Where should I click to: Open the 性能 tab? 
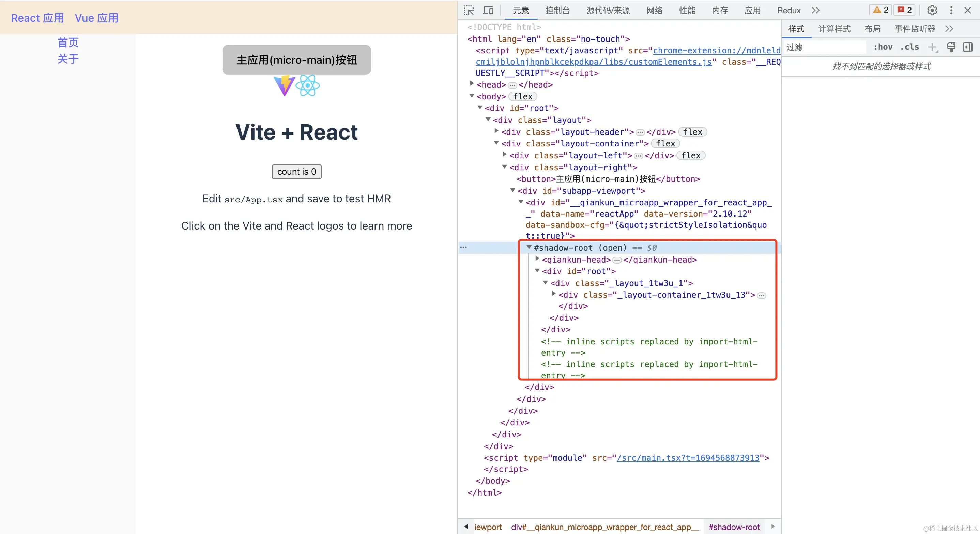pyautogui.click(x=687, y=10)
